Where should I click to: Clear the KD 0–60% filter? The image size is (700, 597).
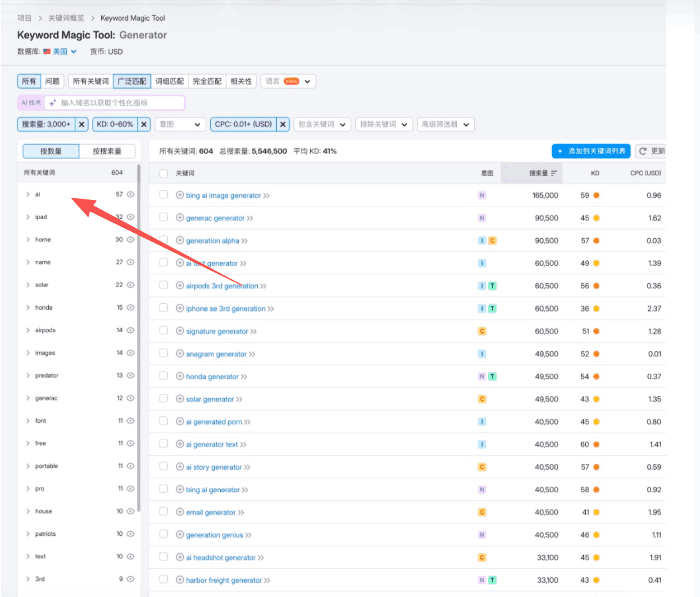[144, 124]
